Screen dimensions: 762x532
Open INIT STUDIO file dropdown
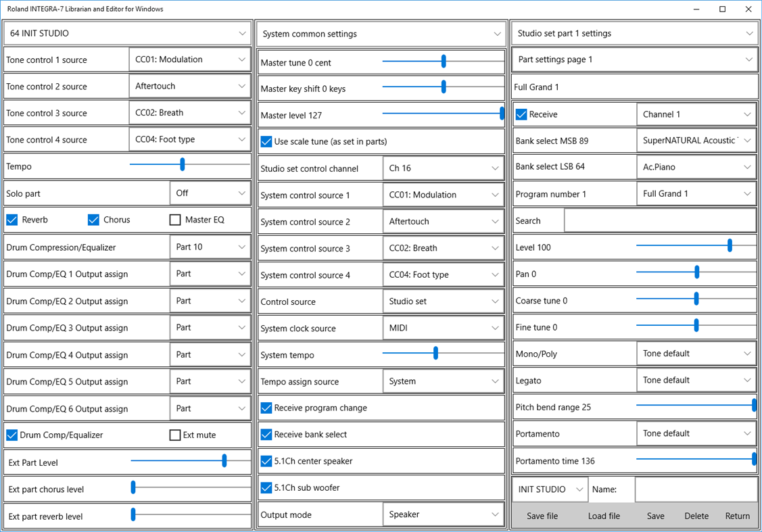coord(550,489)
